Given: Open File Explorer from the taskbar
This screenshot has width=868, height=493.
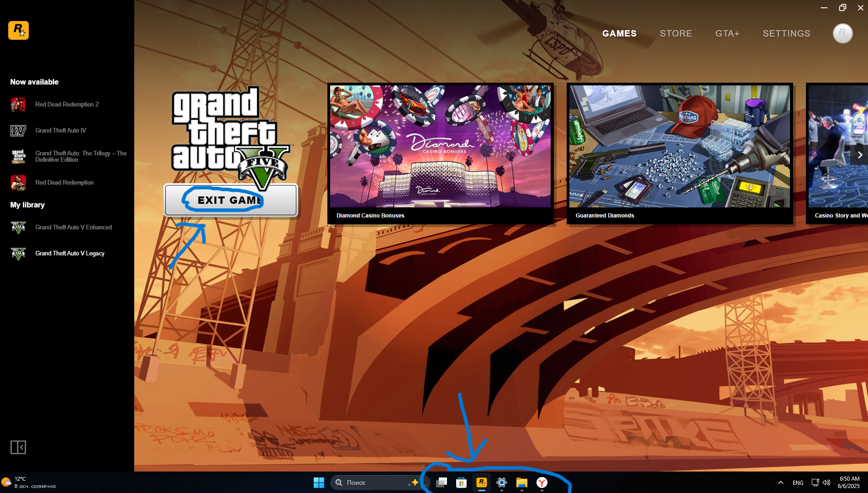Looking at the screenshot, I should 522,482.
